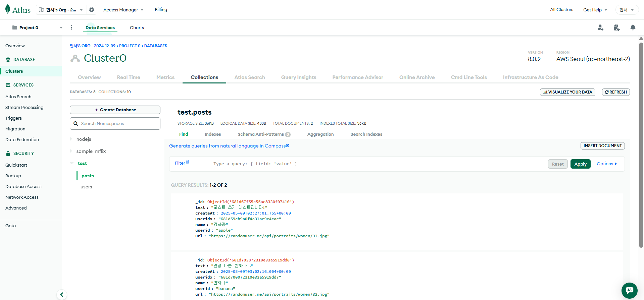Click Create Database button

click(x=115, y=110)
